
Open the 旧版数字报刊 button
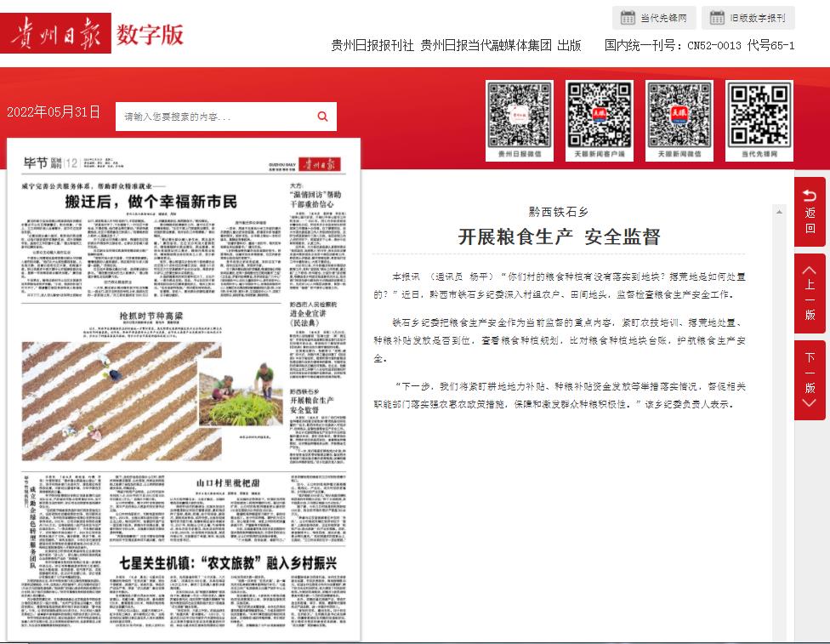(x=748, y=18)
